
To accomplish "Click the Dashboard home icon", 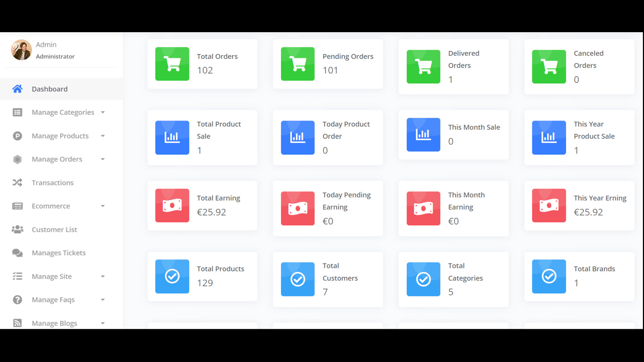I will tap(17, 89).
